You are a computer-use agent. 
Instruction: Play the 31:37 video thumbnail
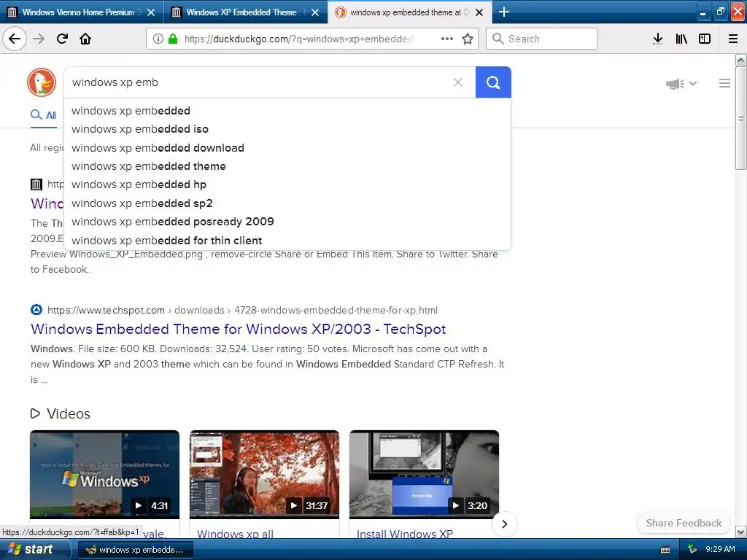[x=264, y=474]
